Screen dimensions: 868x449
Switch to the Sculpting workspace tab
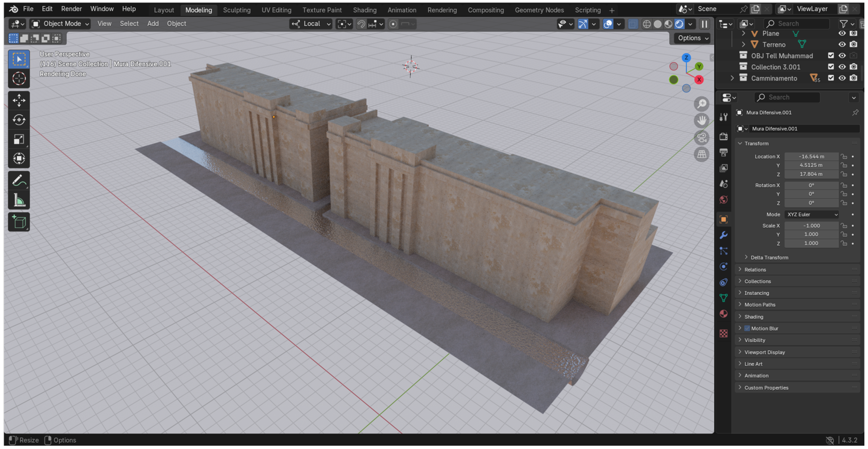(x=237, y=10)
